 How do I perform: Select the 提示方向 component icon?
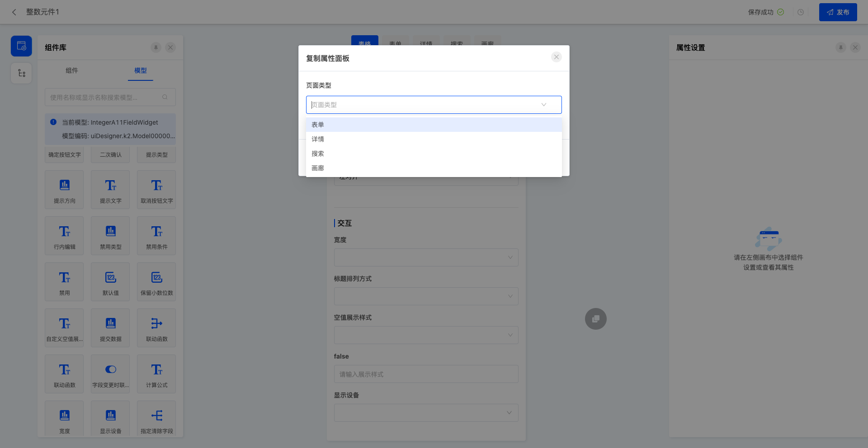[65, 190]
